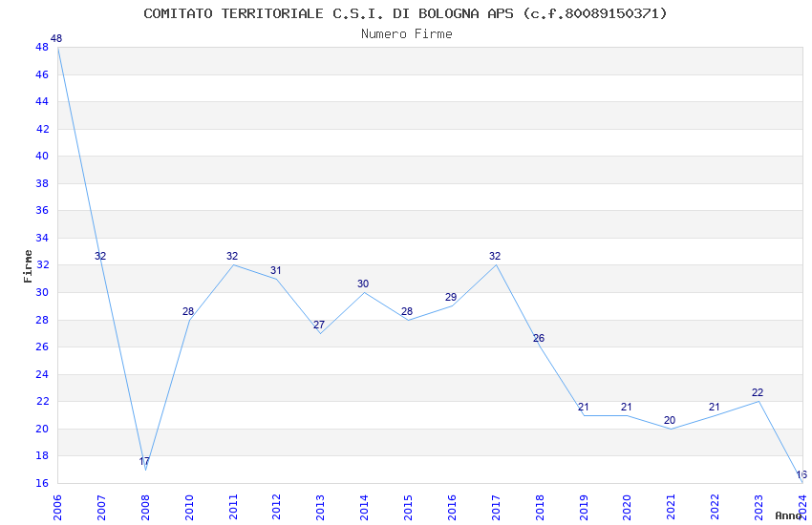Click the data label 32 for 2011
812x525 pixels.
point(232,256)
